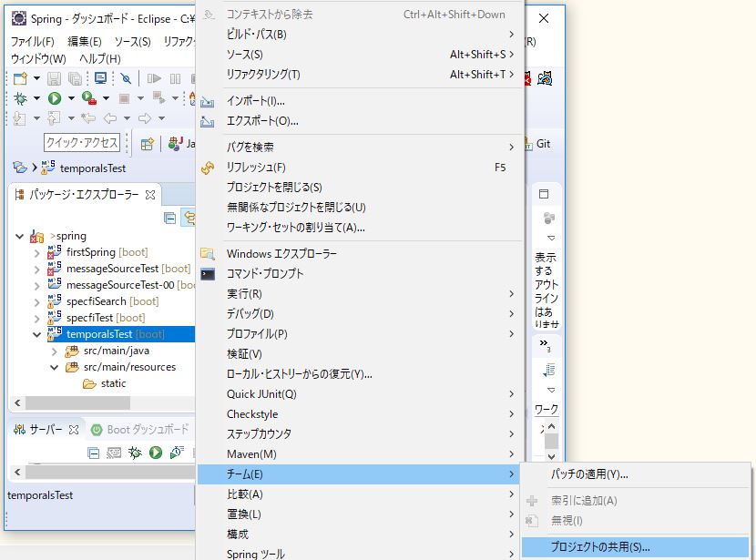The width and height of the screenshot is (756, 560).
Task: Open the ソース(S) menu in menu bar
Action: (x=133, y=42)
